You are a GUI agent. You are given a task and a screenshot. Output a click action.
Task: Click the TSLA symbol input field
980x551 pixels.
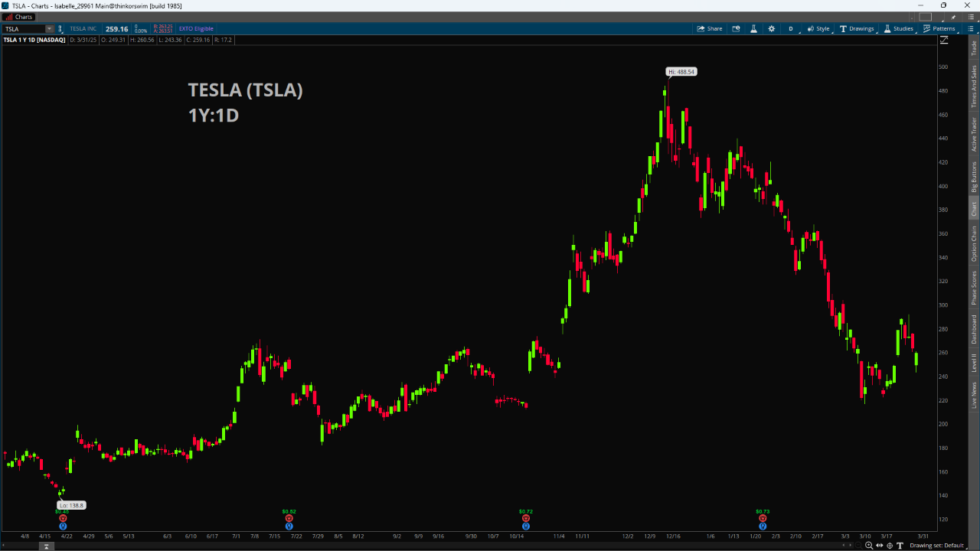pos(24,28)
